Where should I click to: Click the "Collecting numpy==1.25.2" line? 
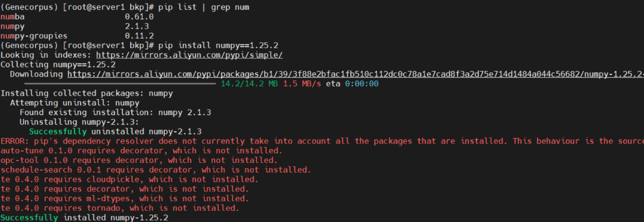58,65
